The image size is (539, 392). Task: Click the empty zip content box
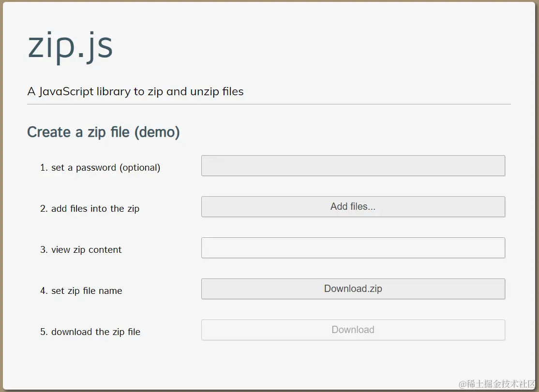pos(353,248)
